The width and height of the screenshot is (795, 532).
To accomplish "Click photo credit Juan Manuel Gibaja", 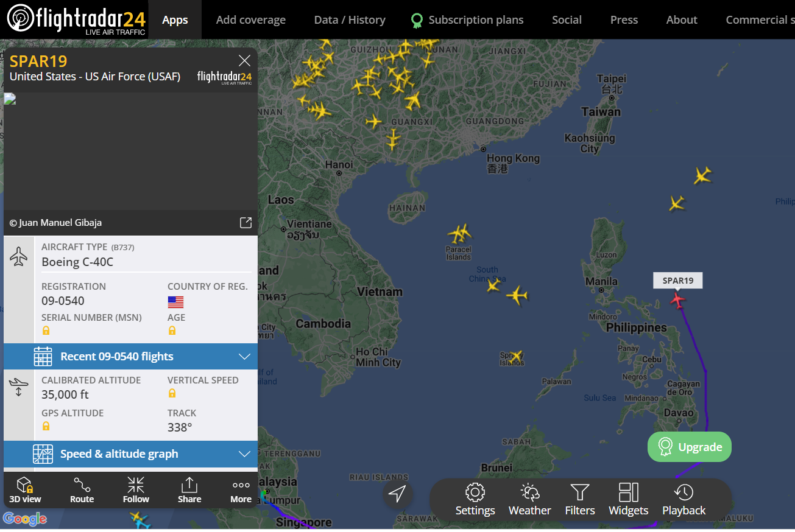I will (x=55, y=223).
